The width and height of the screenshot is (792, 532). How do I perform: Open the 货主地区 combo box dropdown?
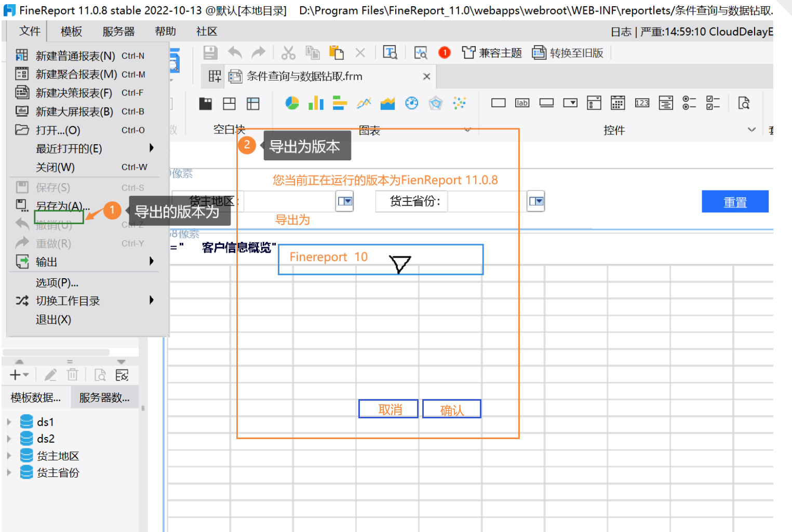point(345,201)
